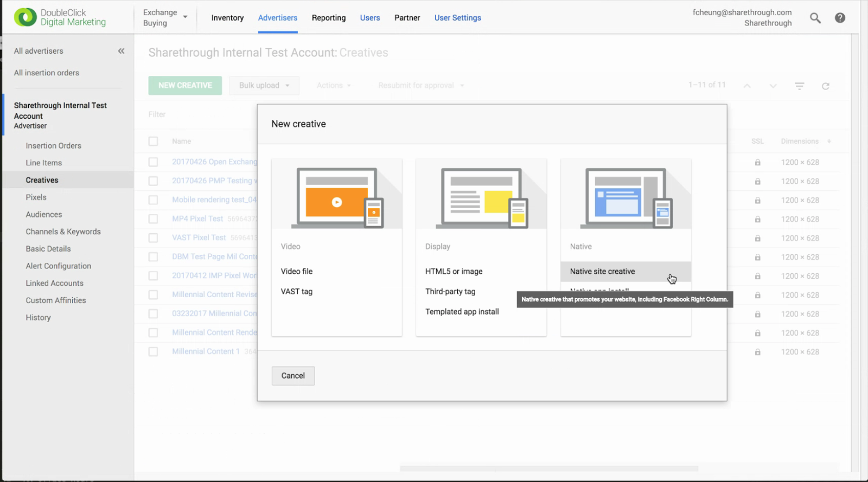Click the refresh icon above the table
The height and width of the screenshot is (482, 868).
(x=825, y=86)
